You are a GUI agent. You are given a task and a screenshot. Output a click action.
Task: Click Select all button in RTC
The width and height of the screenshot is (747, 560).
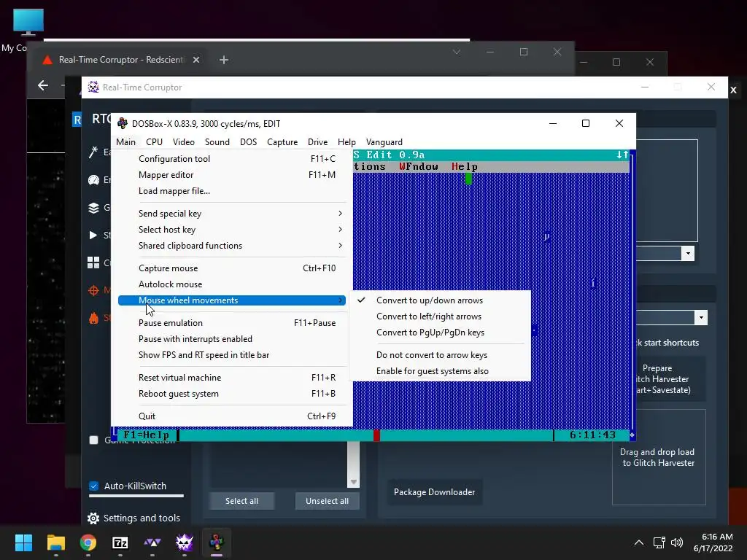[x=241, y=501]
